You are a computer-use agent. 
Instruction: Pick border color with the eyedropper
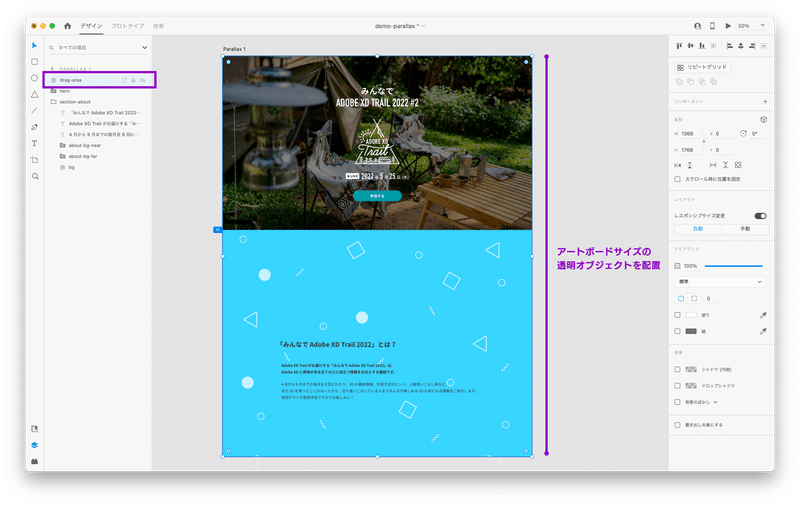click(x=763, y=332)
